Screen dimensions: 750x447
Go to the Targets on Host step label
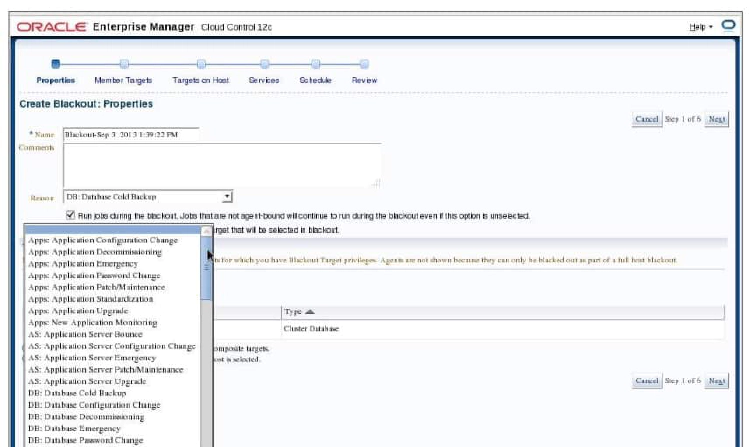point(200,80)
